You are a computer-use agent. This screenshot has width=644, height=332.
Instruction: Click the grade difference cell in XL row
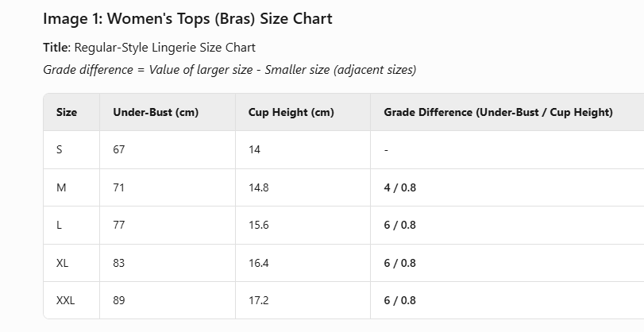tap(399, 263)
